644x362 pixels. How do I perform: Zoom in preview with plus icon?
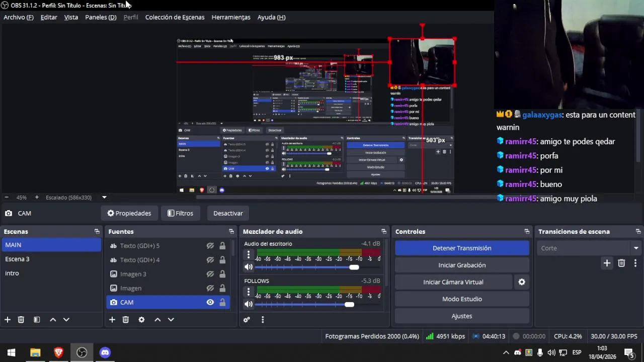click(37, 198)
